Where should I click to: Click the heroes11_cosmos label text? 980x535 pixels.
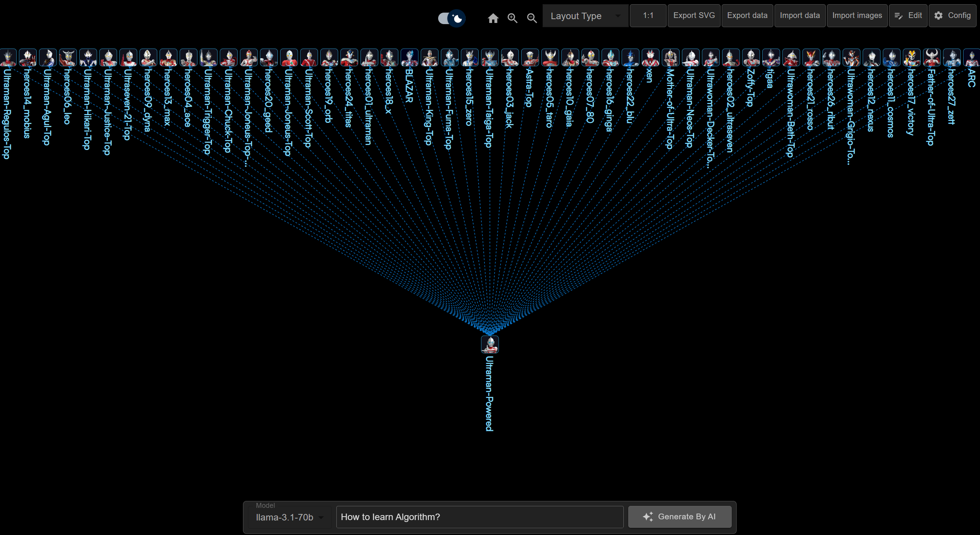(x=891, y=103)
